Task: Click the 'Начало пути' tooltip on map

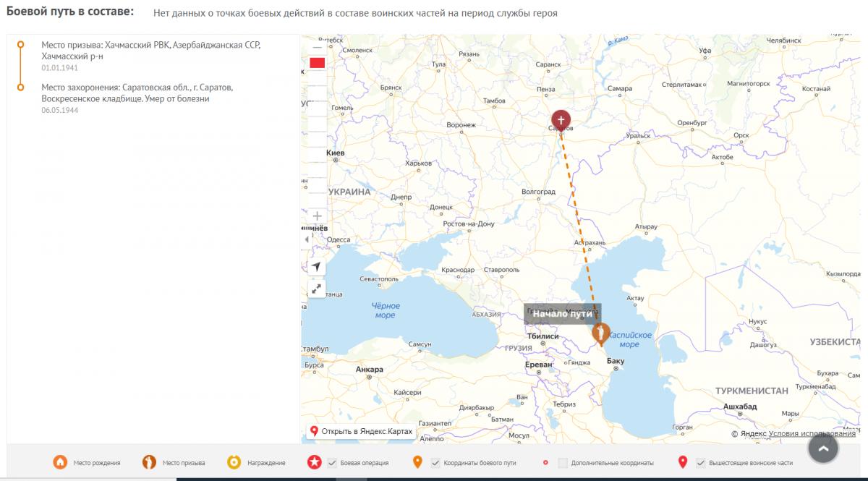Action: [x=562, y=314]
